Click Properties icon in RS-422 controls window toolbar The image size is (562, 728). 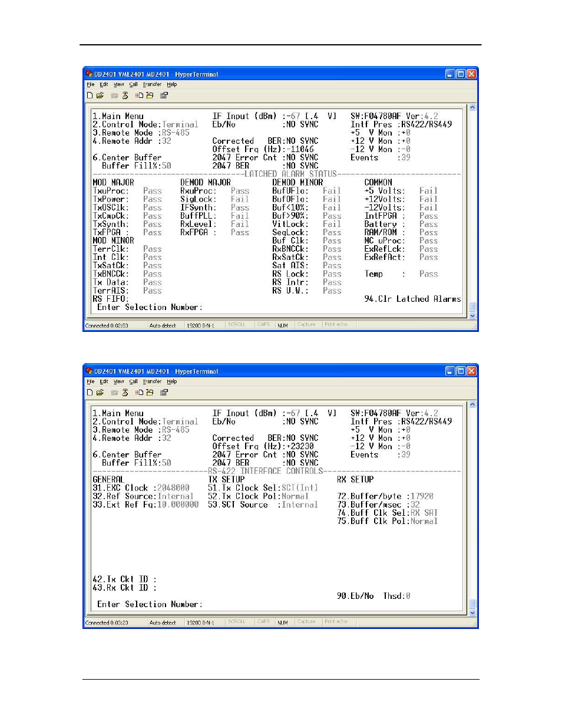click(x=164, y=392)
